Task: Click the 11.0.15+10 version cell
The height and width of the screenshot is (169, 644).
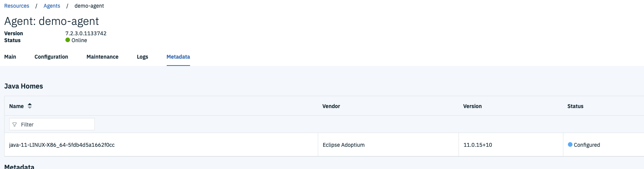Action: click(478, 145)
